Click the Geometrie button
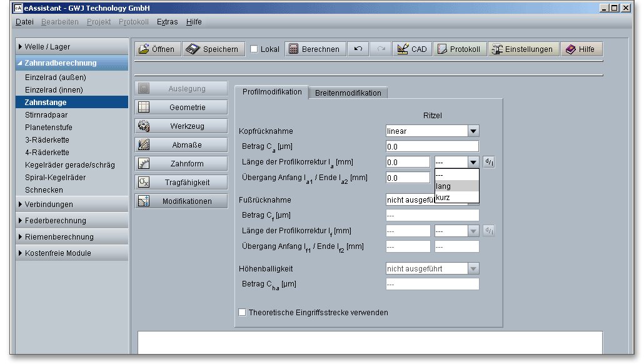The width and height of the screenshot is (644, 364). pyautogui.click(x=181, y=108)
